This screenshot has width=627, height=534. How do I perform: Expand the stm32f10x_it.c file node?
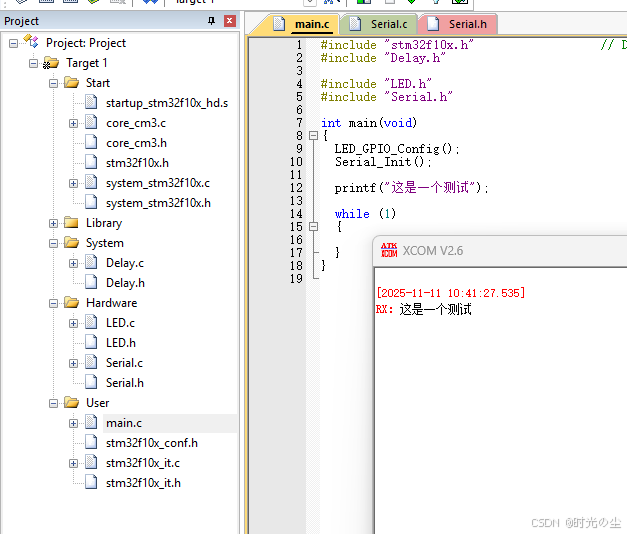73,463
